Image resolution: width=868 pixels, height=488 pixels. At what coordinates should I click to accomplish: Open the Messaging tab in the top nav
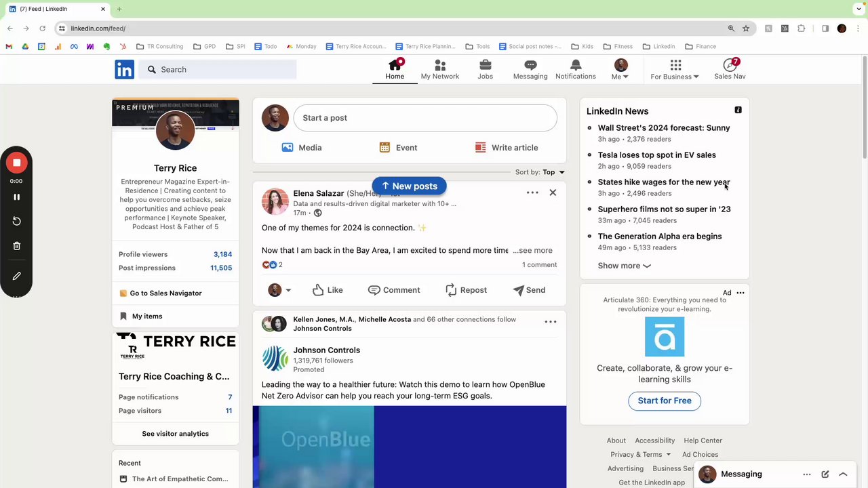[530, 69]
